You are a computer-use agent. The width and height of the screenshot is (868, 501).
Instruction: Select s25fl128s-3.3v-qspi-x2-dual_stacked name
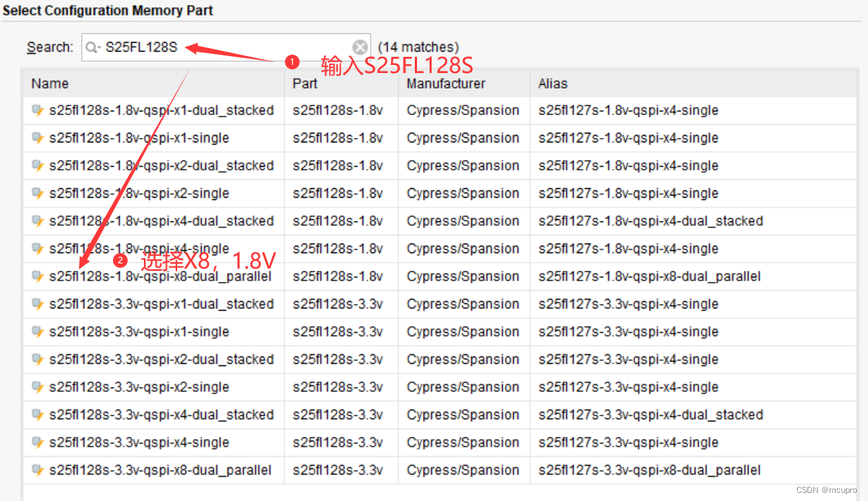(x=161, y=359)
